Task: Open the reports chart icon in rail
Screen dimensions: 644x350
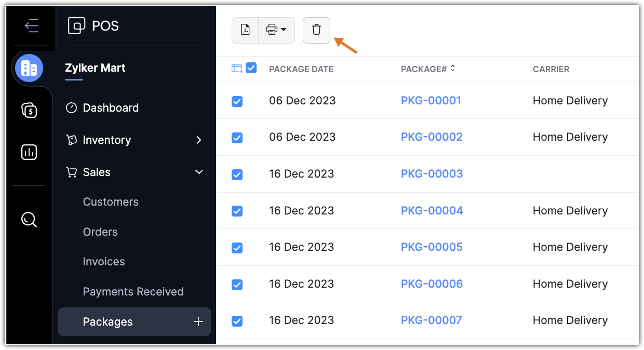Action: [x=29, y=152]
